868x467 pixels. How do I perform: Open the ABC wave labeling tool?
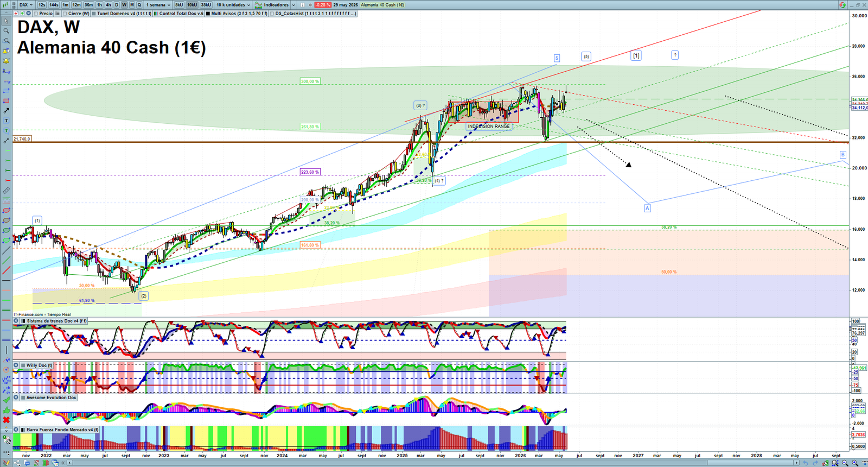click(6, 390)
